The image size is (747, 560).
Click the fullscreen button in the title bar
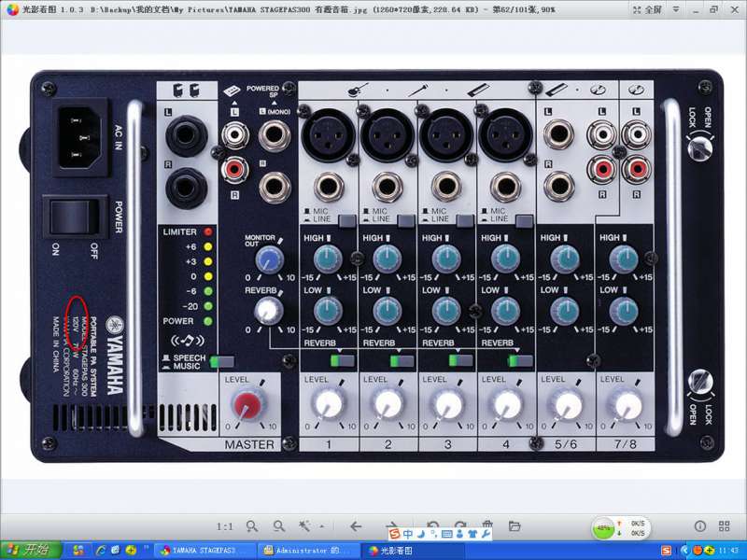[647, 8]
